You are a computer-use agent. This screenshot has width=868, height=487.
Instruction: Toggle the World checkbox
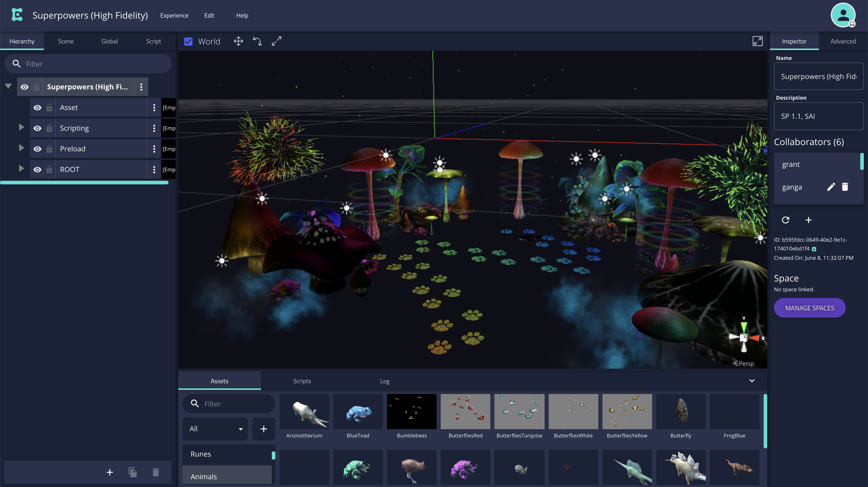click(188, 41)
